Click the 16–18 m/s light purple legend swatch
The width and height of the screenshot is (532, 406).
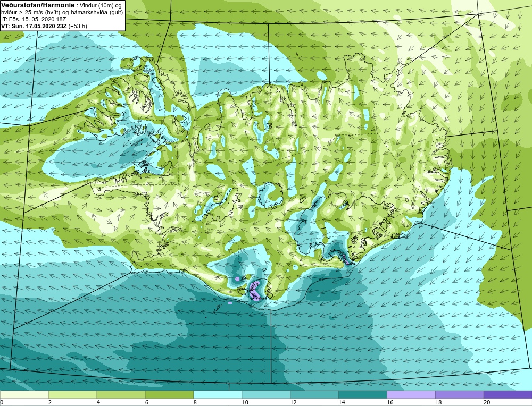click(411, 395)
